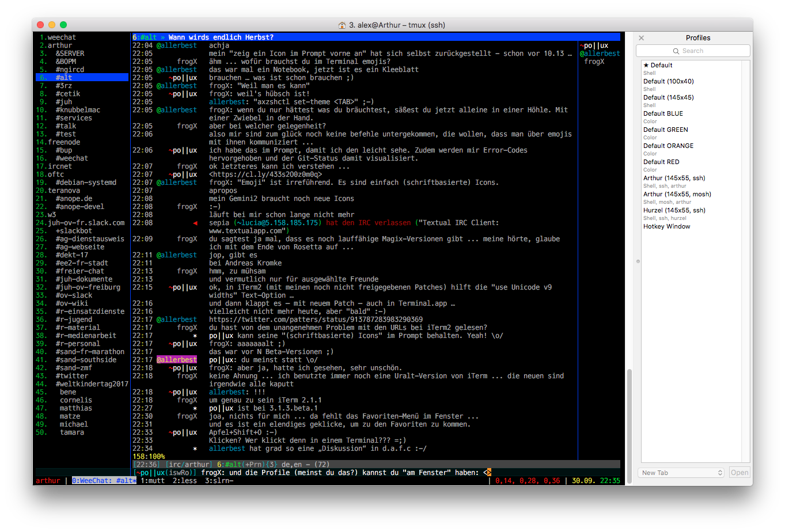Click @allerbest in the nicklist
The height and width of the screenshot is (532, 785).
tap(600, 54)
